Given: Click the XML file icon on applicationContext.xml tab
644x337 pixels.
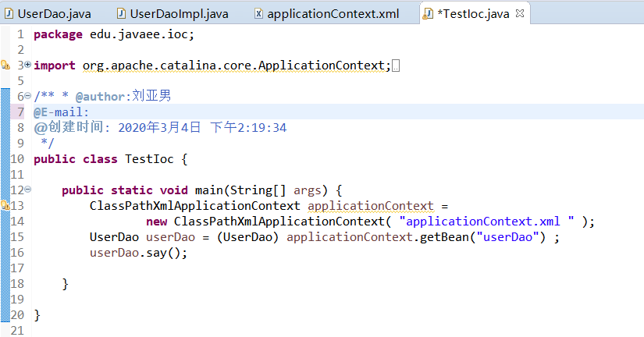Looking at the screenshot, I should pos(258,13).
